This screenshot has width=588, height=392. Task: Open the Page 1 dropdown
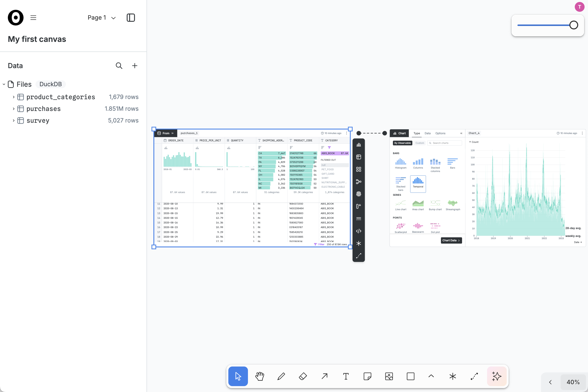(x=101, y=18)
